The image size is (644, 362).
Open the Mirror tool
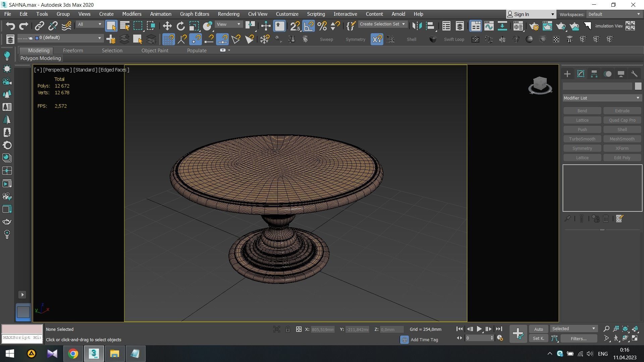(417, 26)
